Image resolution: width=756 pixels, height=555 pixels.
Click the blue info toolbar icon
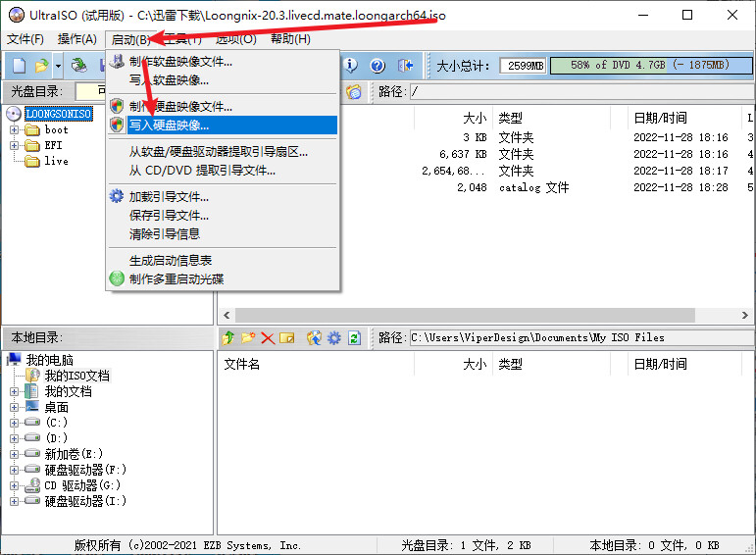pos(350,65)
